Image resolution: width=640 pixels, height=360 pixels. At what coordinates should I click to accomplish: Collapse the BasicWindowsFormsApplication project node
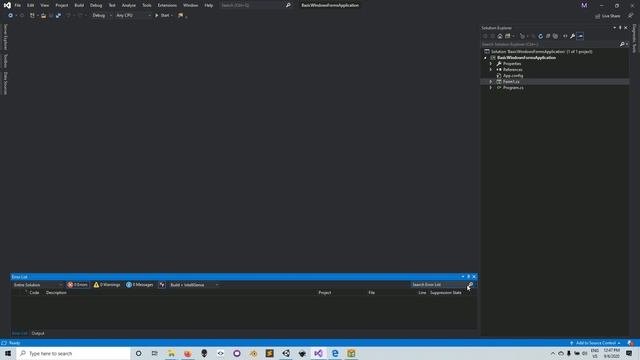(485, 58)
